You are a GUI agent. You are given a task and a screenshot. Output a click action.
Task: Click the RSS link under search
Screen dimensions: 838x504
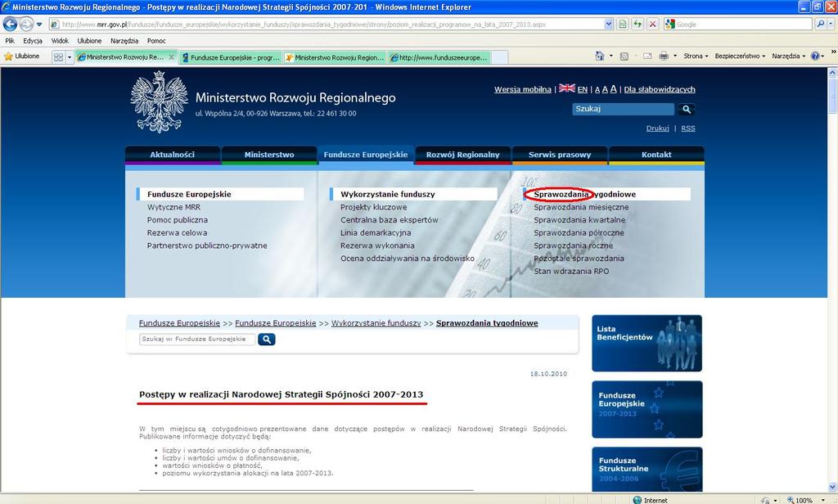click(687, 128)
